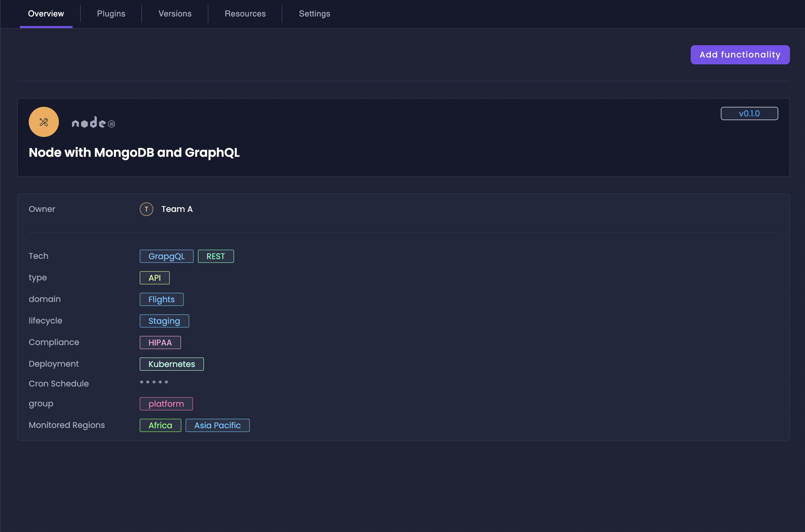The image size is (805, 532).
Task: Click the REST tech tag
Action: pos(216,256)
